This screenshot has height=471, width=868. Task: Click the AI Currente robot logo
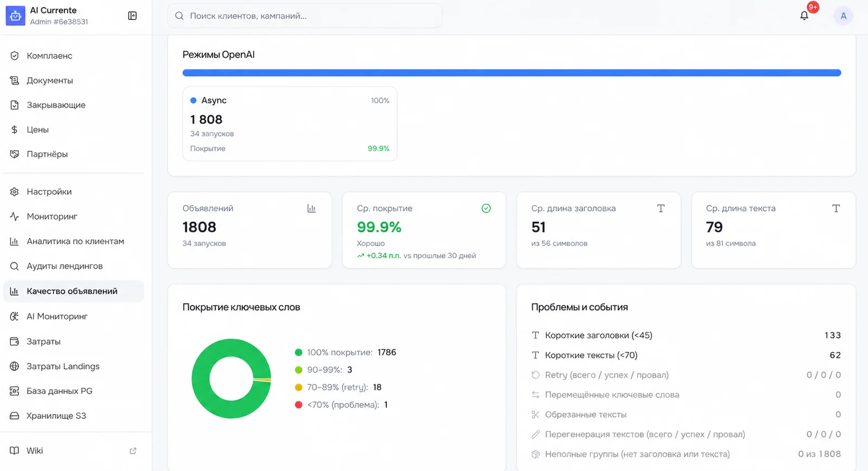click(x=15, y=16)
